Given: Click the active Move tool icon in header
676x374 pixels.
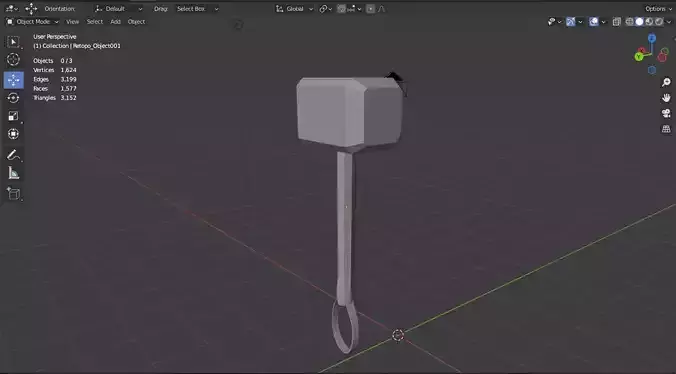Looking at the screenshot, I should pos(31,9).
